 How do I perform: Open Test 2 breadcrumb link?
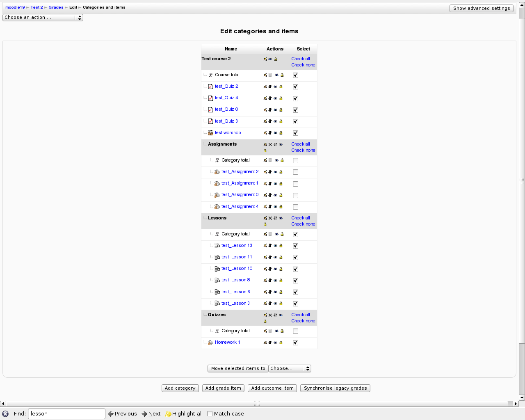coord(37,7)
